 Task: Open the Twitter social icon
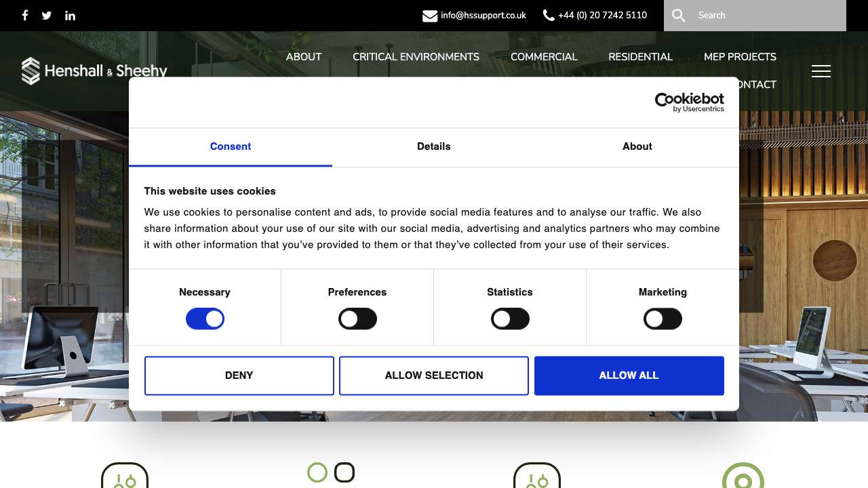47,16
